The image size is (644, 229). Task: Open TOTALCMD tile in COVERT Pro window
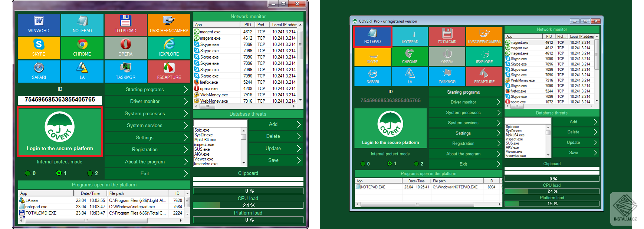pos(447,36)
